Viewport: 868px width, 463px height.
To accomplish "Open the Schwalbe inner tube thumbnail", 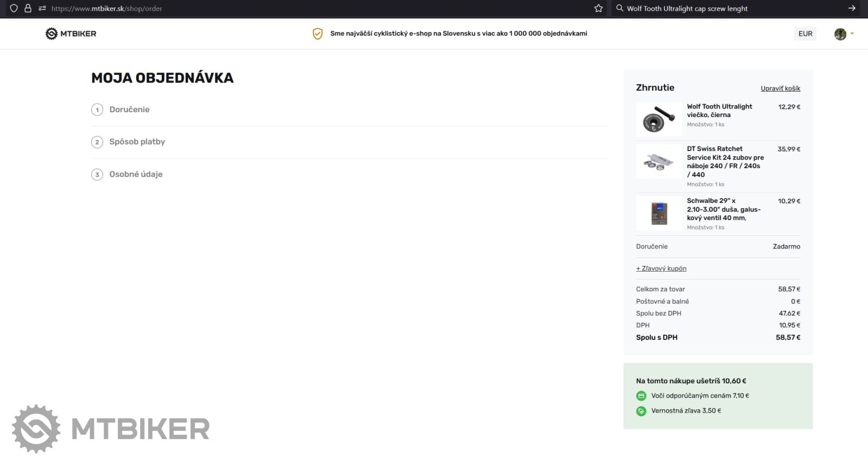I will [659, 213].
